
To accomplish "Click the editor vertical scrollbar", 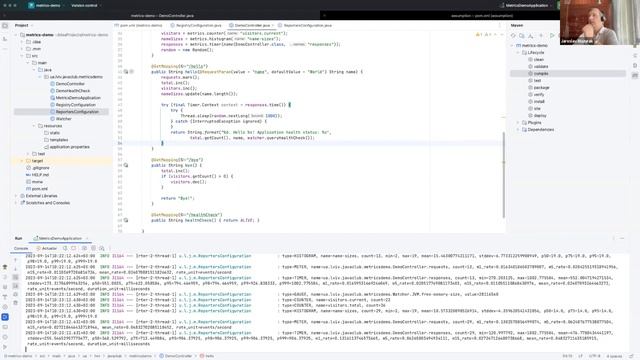I will pos(504,175).
